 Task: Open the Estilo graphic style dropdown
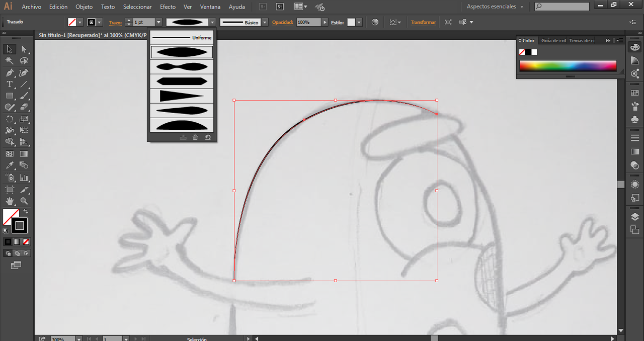(358, 22)
